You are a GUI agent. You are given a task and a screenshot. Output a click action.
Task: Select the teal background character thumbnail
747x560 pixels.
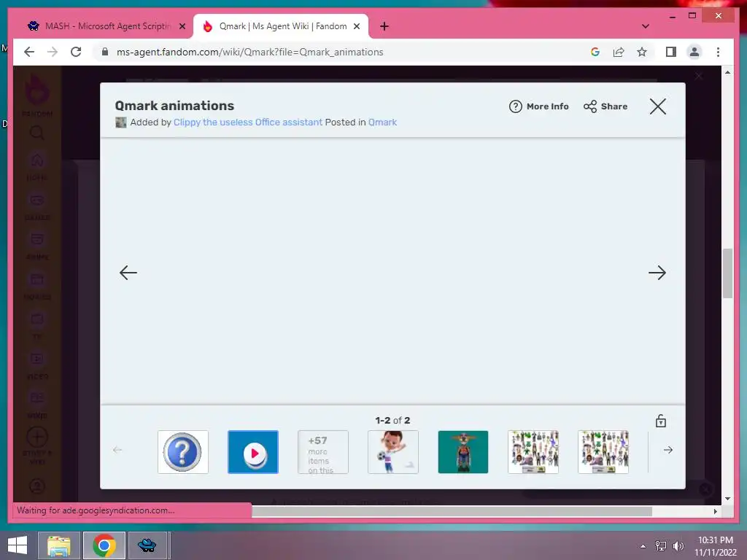pos(463,452)
